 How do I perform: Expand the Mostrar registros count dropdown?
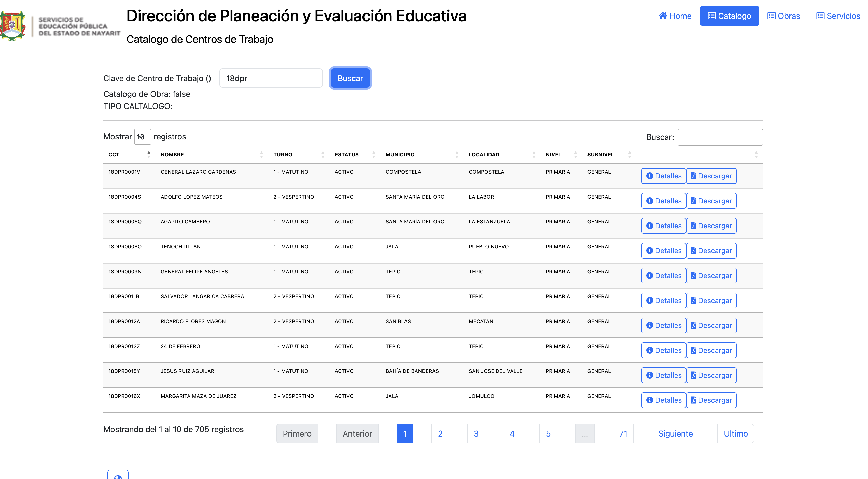(x=142, y=137)
